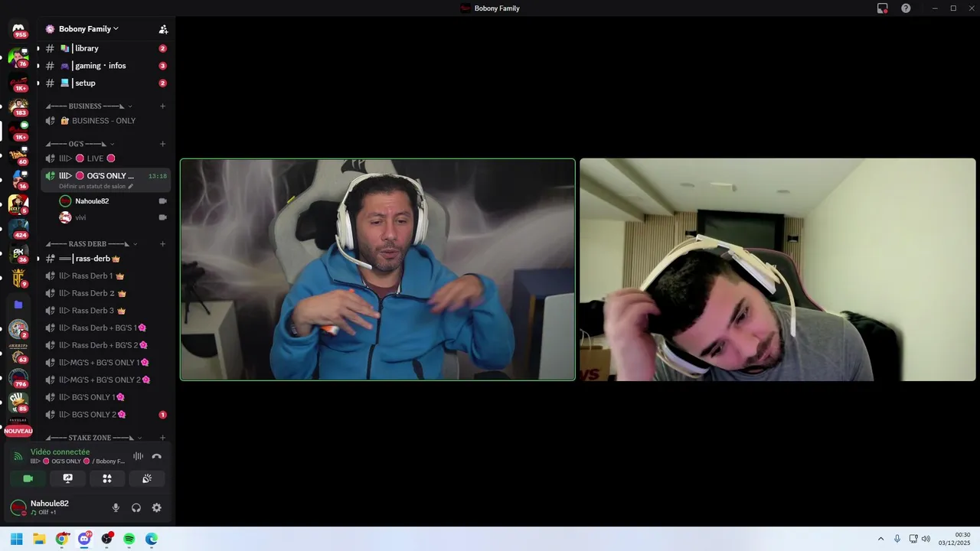This screenshot has height=551, width=980.
Task: Open the server icon with 16 badge
Action: [18, 180]
